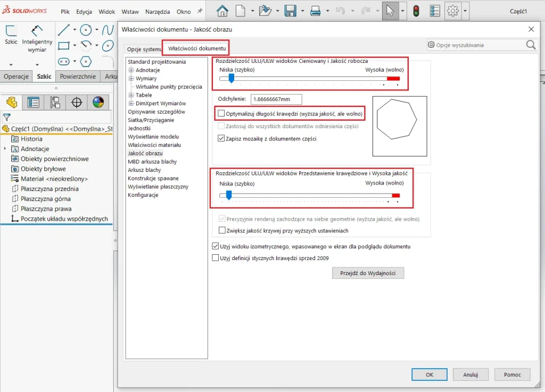Switch to Powierzchnie ribbon tab

[x=78, y=77]
